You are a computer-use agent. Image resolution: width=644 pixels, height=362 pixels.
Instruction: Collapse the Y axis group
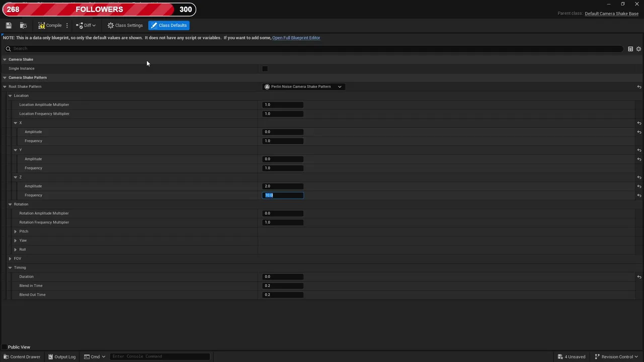(x=16, y=150)
